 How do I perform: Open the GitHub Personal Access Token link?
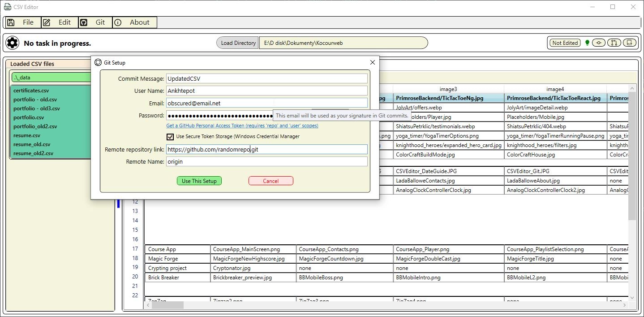(x=242, y=126)
